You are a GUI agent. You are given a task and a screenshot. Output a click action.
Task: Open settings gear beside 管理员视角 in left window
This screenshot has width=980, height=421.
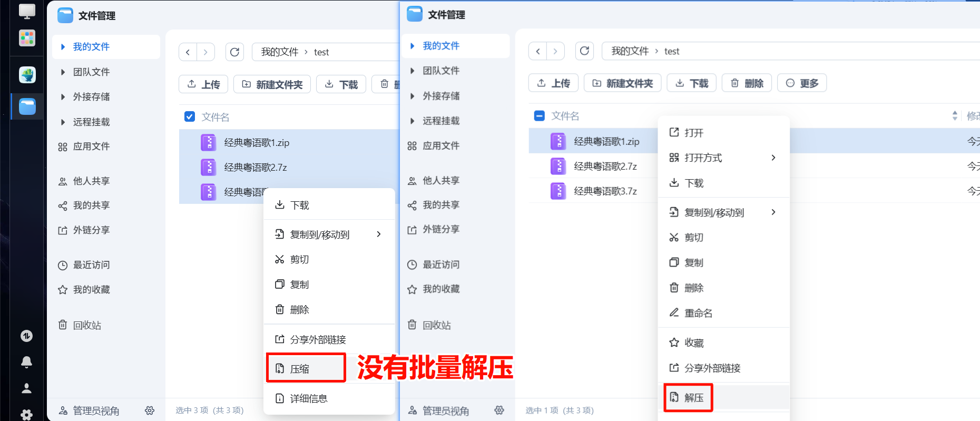[150, 410]
